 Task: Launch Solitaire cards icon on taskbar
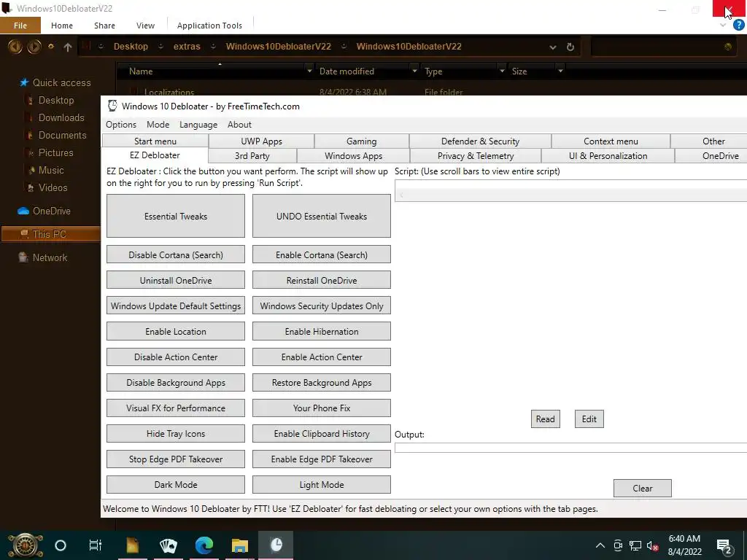[x=169, y=545]
